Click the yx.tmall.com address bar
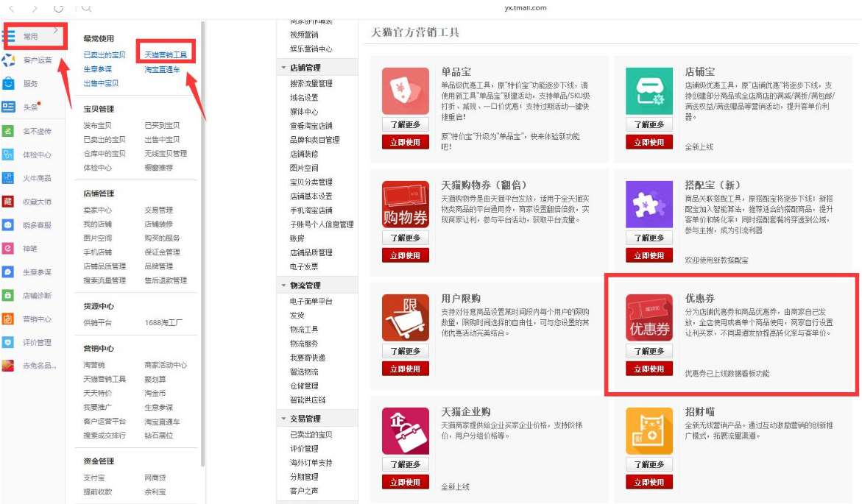The width and height of the screenshot is (862, 504). tap(526, 7)
